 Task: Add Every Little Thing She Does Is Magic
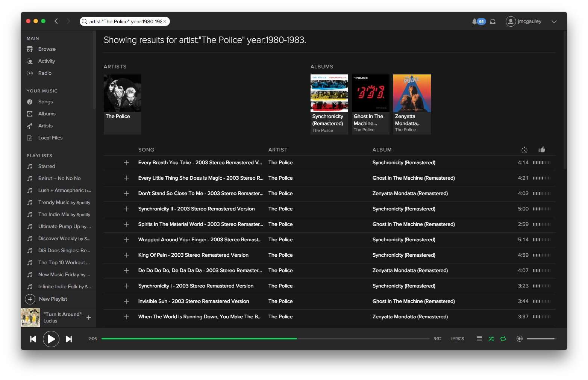(126, 178)
